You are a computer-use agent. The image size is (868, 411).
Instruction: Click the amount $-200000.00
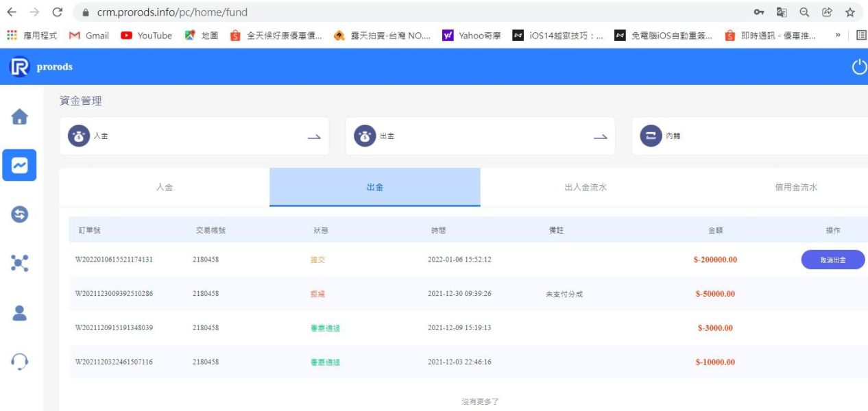pos(715,260)
